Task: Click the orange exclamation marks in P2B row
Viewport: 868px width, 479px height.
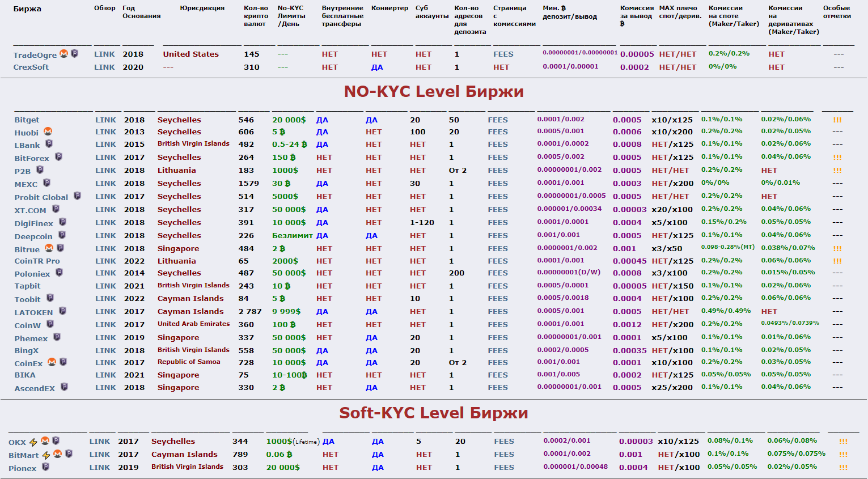Action: [x=837, y=171]
